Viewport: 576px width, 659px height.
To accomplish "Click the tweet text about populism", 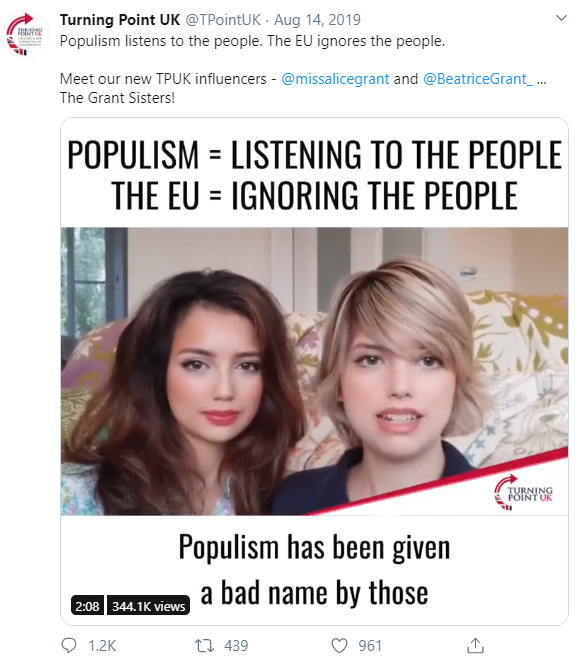I will pyautogui.click(x=252, y=41).
